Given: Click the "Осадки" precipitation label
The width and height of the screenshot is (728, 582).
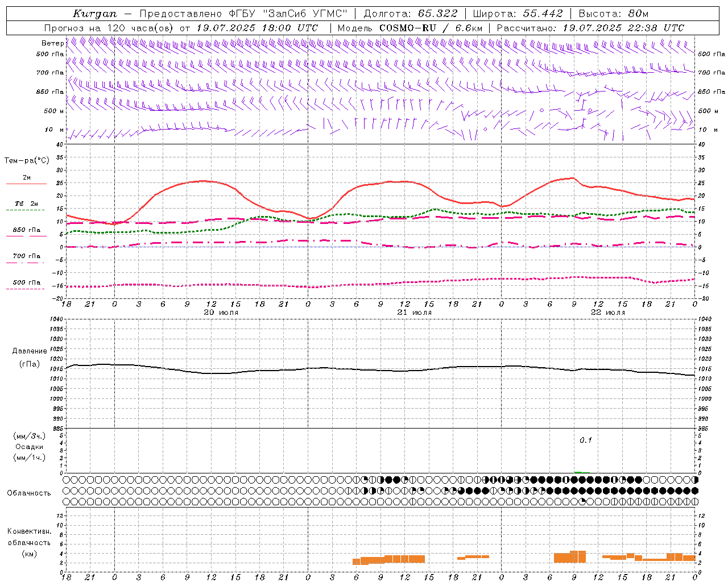Looking at the screenshot, I should click(30, 447).
